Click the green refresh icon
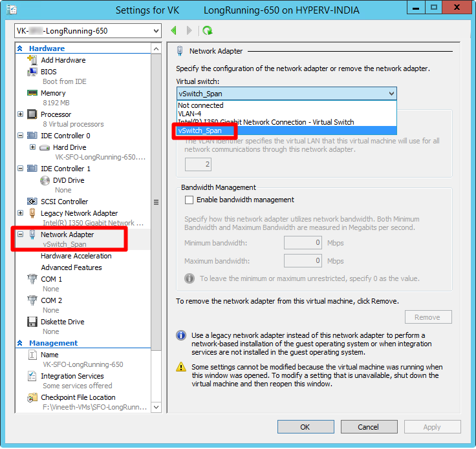The height and width of the screenshot is (449, 476). point(208,30)
